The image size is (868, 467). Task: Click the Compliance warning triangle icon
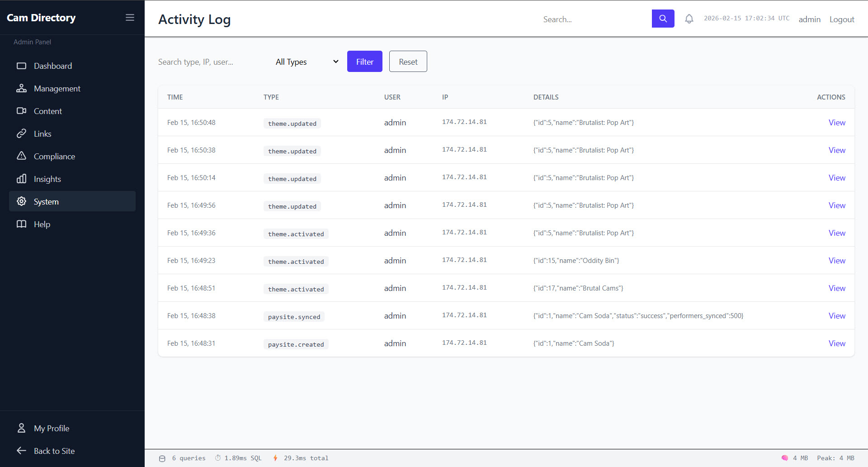(21, 156)
